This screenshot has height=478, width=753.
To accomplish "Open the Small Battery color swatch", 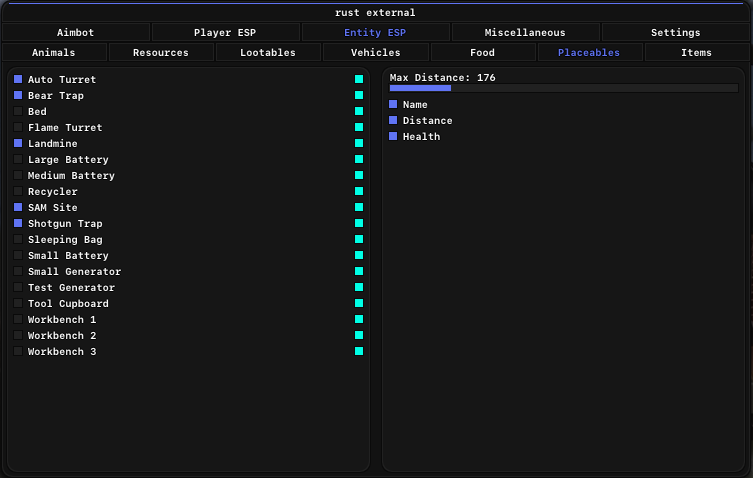I will (x=359, y=256).
